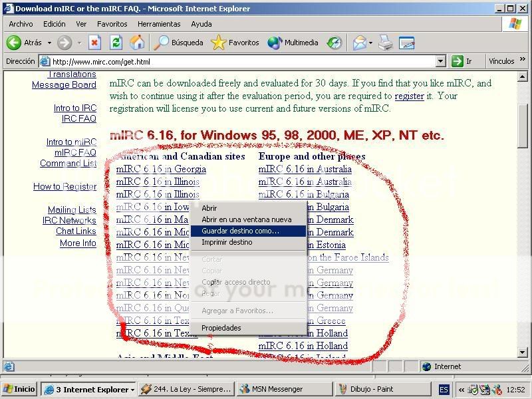
Task: Click the forward arrow icon in toolbar
Action: point(64,43)
